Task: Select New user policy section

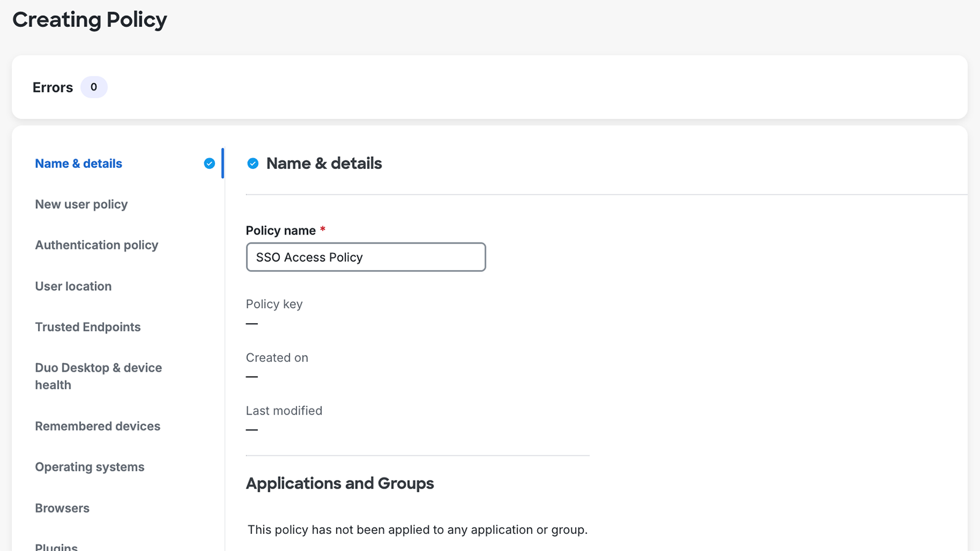Action: (81, 204)
